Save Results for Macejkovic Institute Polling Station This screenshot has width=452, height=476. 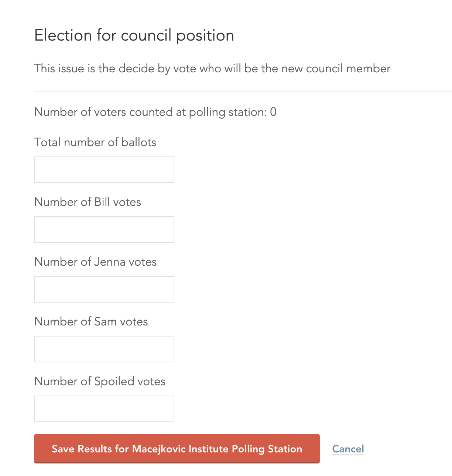coord(177,449)
